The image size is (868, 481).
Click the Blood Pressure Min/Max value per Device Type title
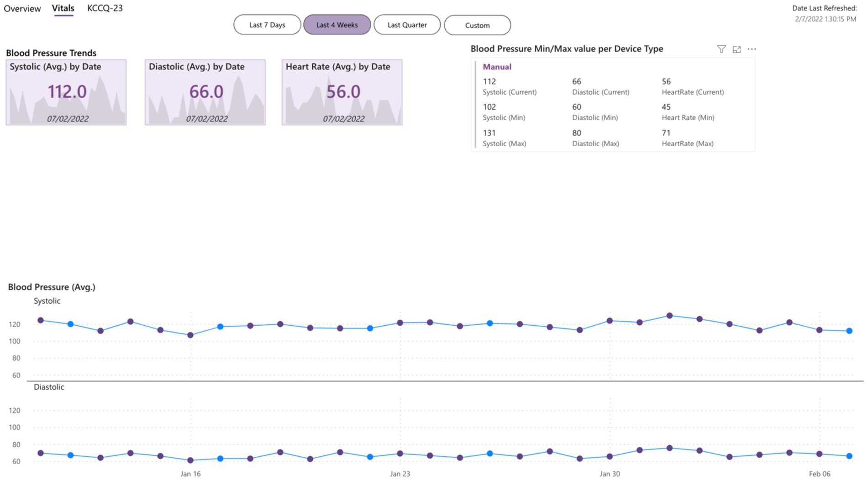567,49
